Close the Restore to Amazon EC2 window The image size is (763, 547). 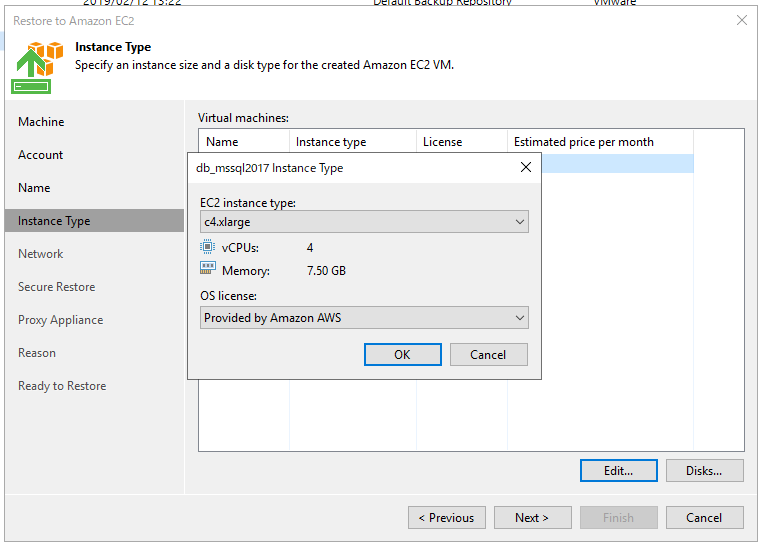tap(742, 20)
